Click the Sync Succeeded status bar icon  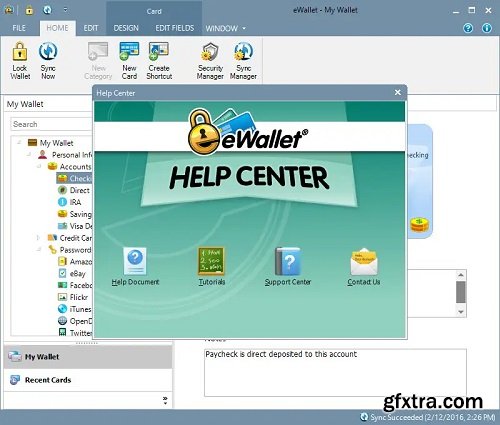(x=364, y=417)
